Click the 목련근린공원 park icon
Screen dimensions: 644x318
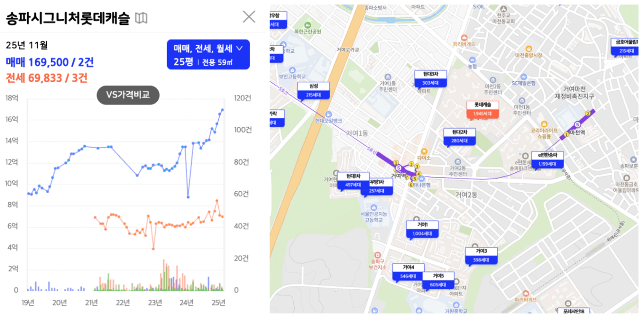[307, 25]
